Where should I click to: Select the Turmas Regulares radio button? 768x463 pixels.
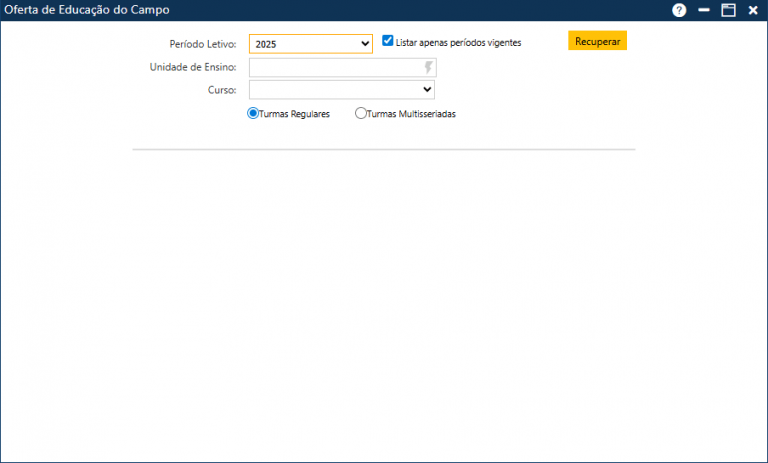click(253, 113)
